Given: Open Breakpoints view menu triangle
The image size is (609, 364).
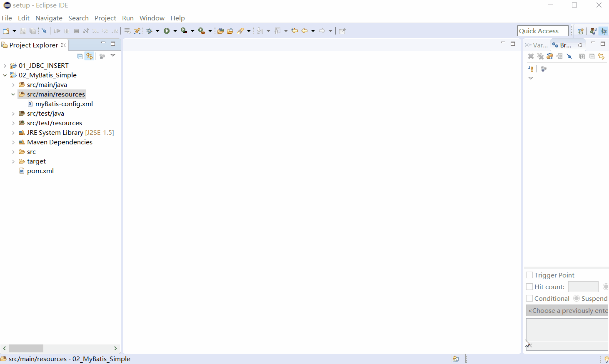Looking at the screenshot, I should [531, 78].
